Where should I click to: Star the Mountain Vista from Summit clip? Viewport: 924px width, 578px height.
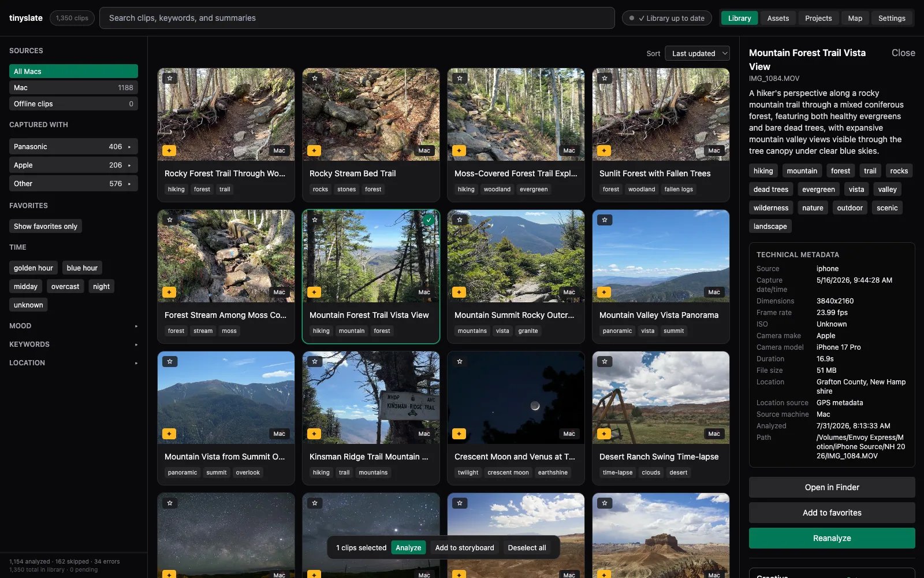coord(170,361)
